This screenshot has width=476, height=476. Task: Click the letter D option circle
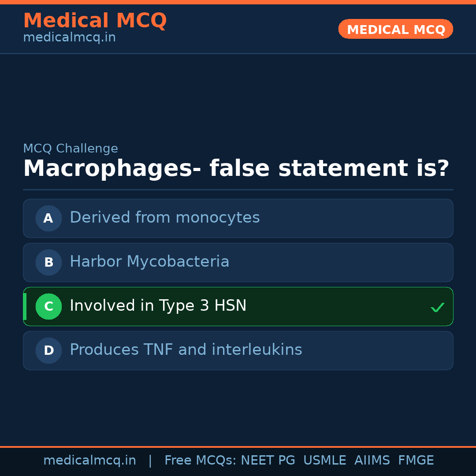coord(48,350)
